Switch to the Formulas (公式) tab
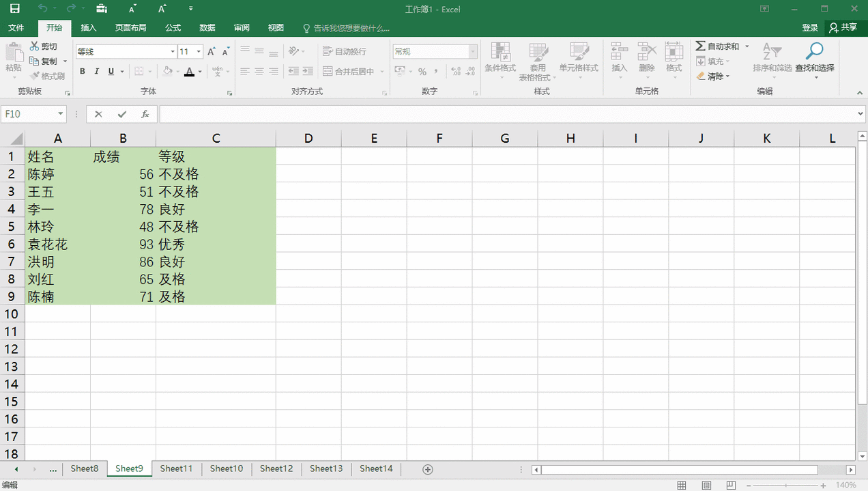 [173, 28]
